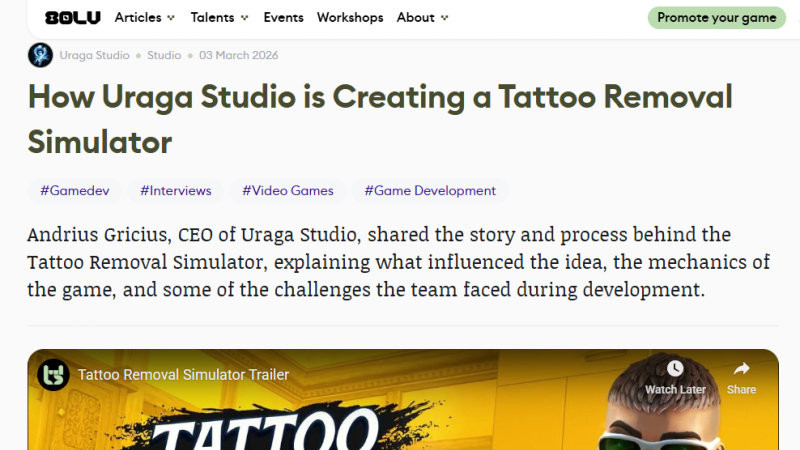Expand the Talents menu
This screenshot has width=800, height=450.
[x=219, y=17]
